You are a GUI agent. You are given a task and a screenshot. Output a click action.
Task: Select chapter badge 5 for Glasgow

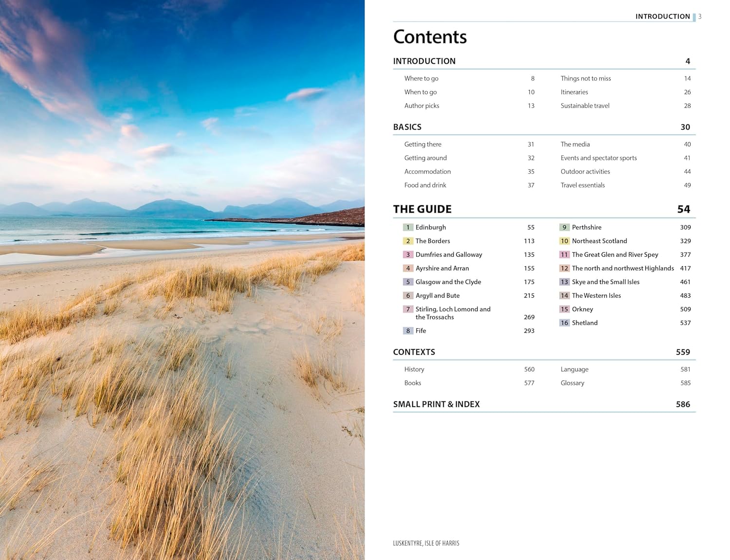[408, 282]
